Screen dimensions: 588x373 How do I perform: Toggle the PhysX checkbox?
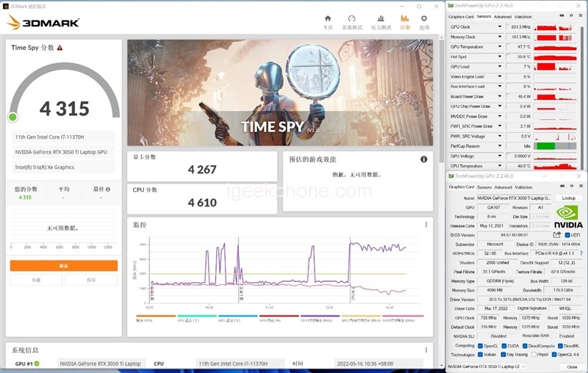536,354
